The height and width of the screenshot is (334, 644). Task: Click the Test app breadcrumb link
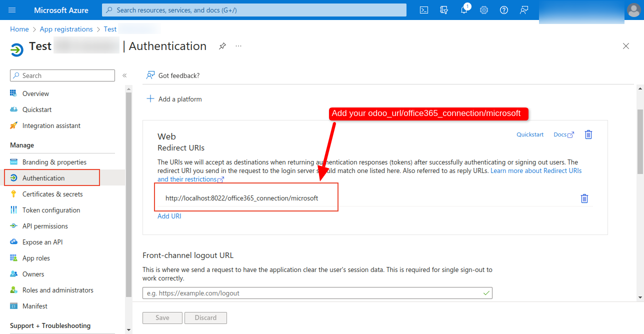110,29
